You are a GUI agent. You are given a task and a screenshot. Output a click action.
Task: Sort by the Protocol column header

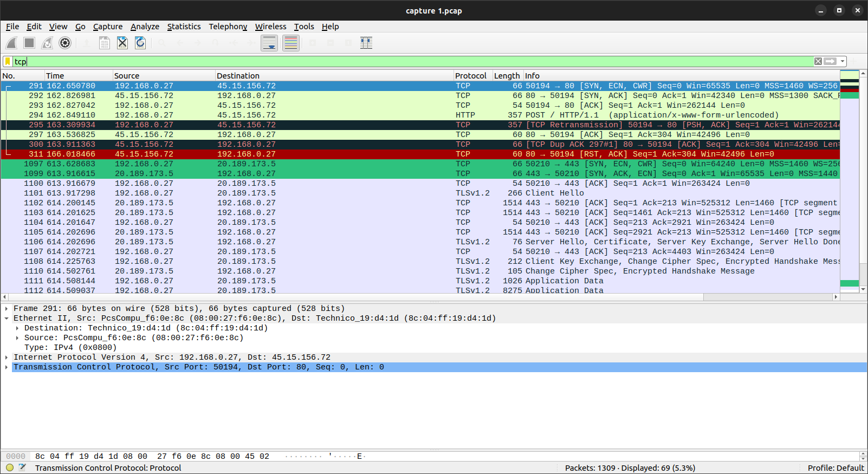coord(473,76)
